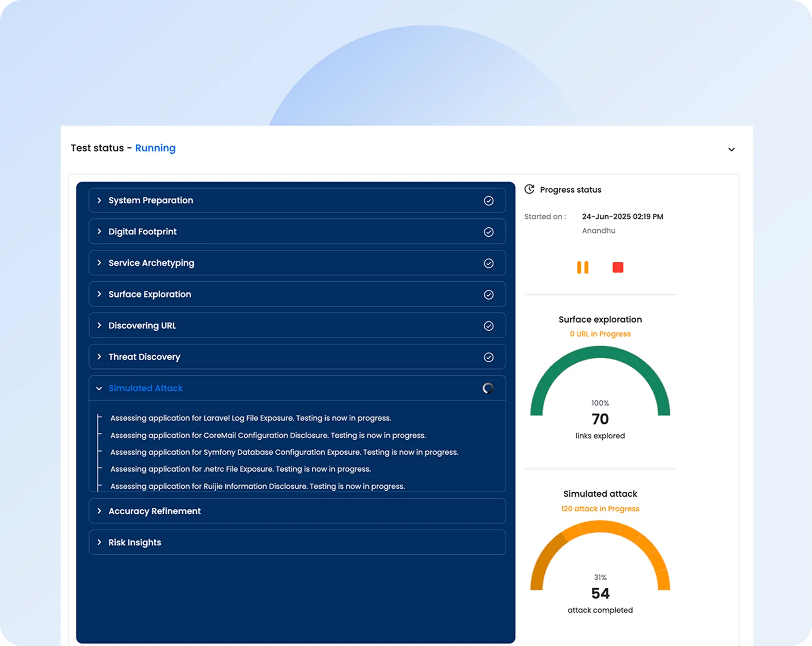Click Threat Discovery completed checkmark icon

click(488, 357)
